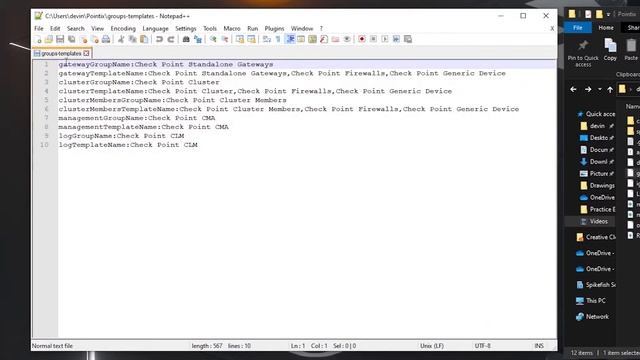Click the Undo arrow icon
This screenshot has height=360, width=640.
(159, 39)
